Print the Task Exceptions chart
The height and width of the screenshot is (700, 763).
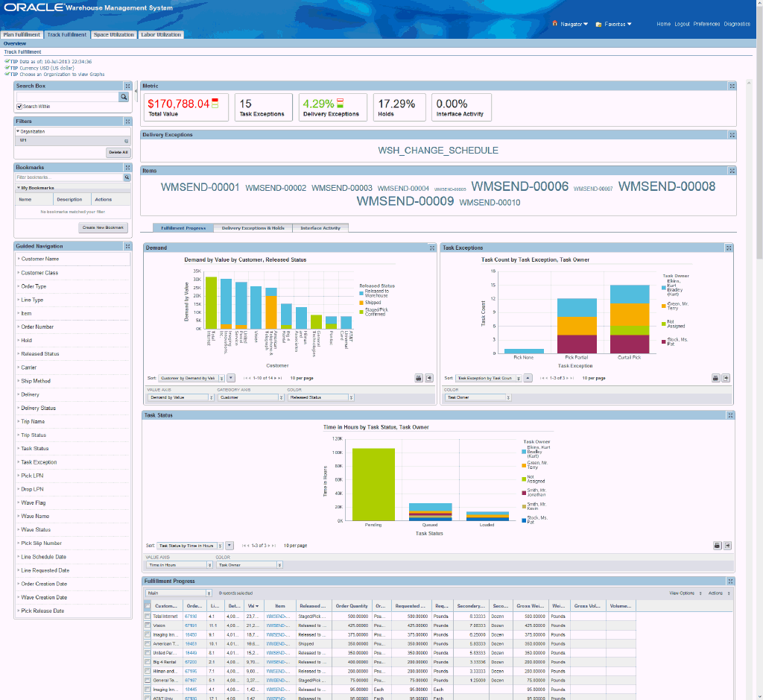(715, 378)
